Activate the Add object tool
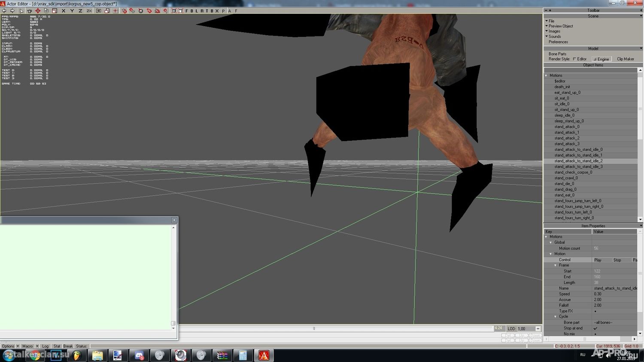Image resolution: width=644 pixels, height=362 pixels. click(30, 11)
